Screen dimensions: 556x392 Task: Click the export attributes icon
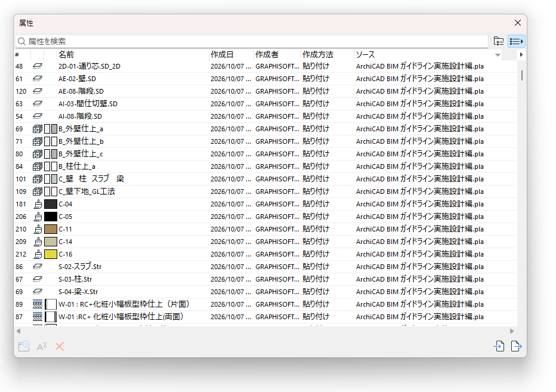(x=516, y=346)
